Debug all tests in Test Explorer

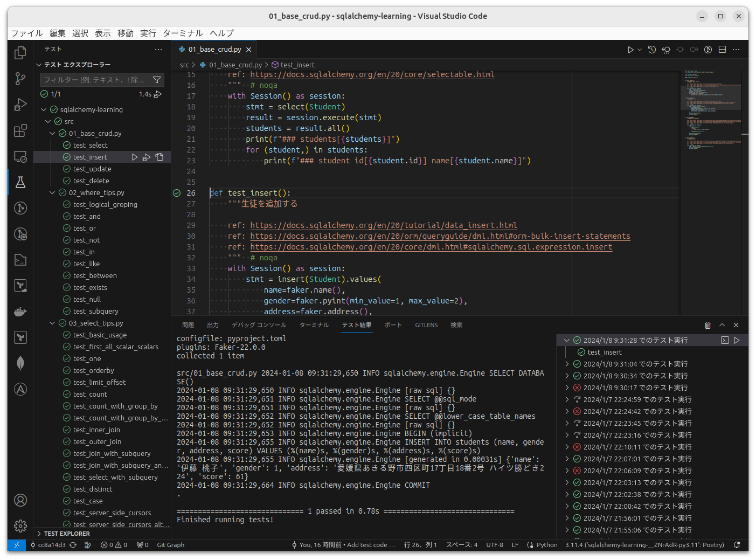click(158, 94)
